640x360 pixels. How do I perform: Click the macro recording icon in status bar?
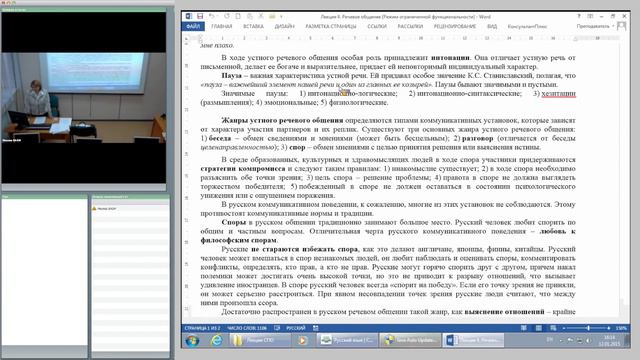pyautogui.click(x=316, y=328)
